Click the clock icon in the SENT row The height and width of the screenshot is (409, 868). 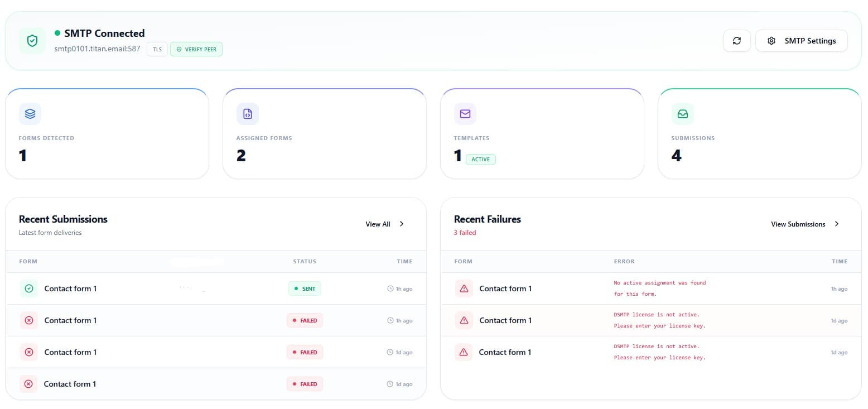[x=390, y=288]
